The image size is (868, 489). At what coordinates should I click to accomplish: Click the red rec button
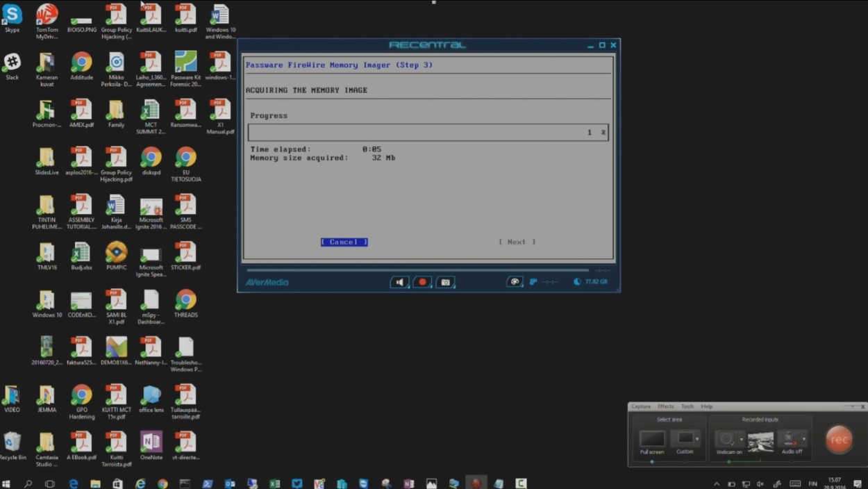pyautogui.click(x=839, y=439)
